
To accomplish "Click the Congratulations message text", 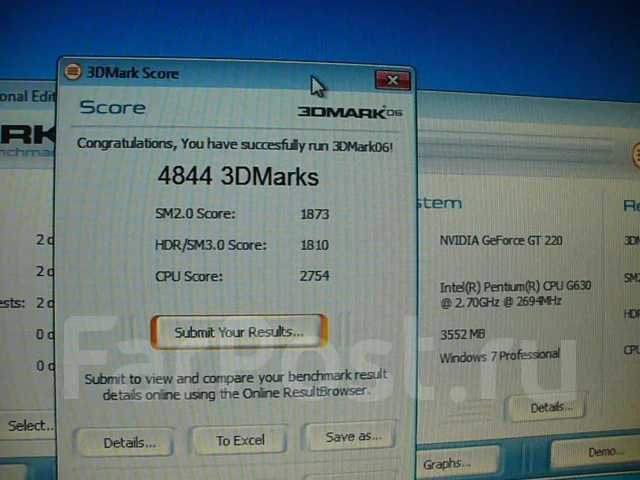I will [x=235, y=144].
